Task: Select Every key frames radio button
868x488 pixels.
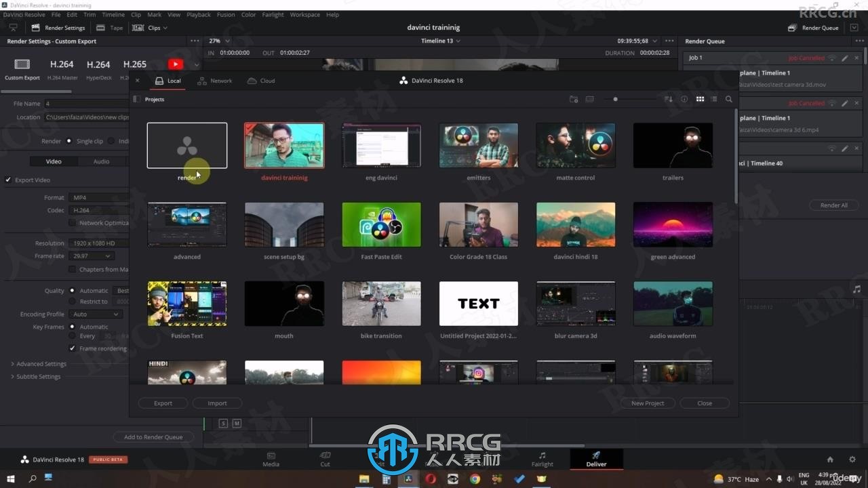Action: click(x=73, y=336)
